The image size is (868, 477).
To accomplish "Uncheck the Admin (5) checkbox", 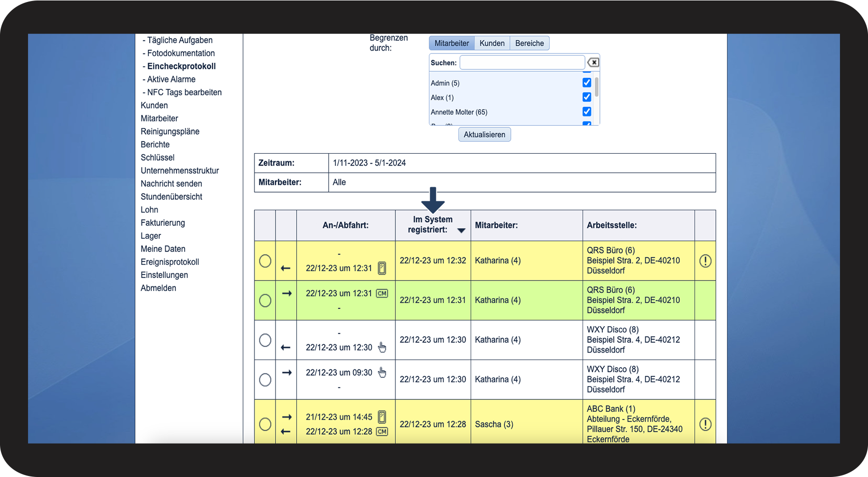I will pyautogui.click(x=587, y=83).
